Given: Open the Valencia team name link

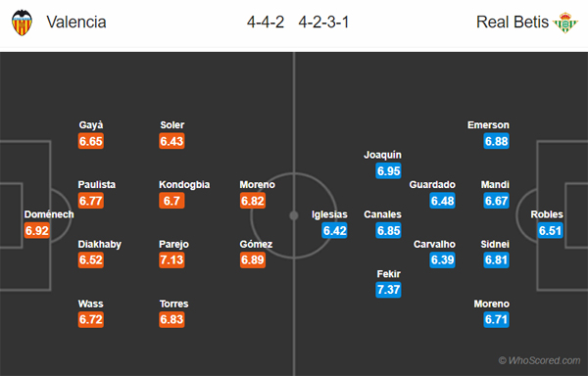Looking at the screenshot, I should pyautogui.click(x=76, y=23).
